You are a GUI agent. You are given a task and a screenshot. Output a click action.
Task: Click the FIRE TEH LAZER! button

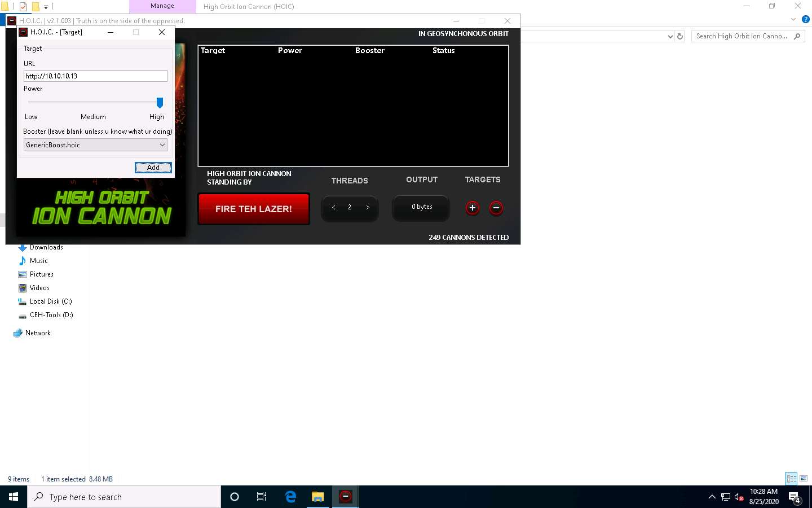coord(254,209)
